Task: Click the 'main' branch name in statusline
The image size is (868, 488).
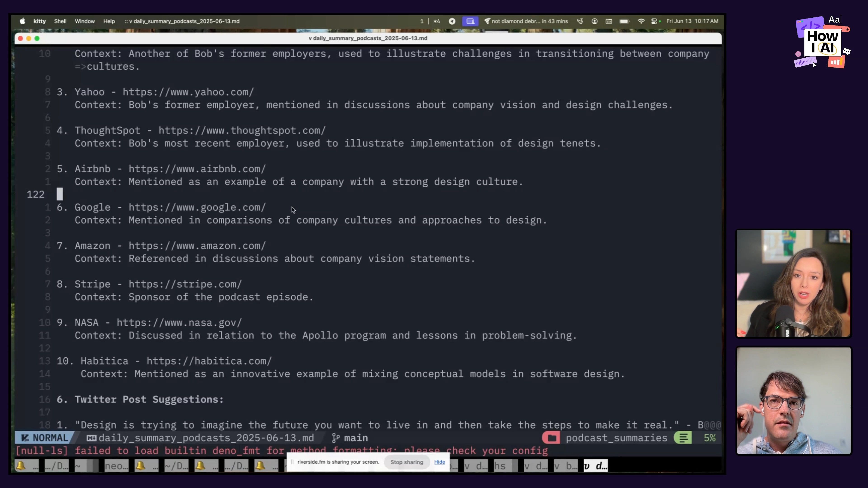Action: pos(356,438)
